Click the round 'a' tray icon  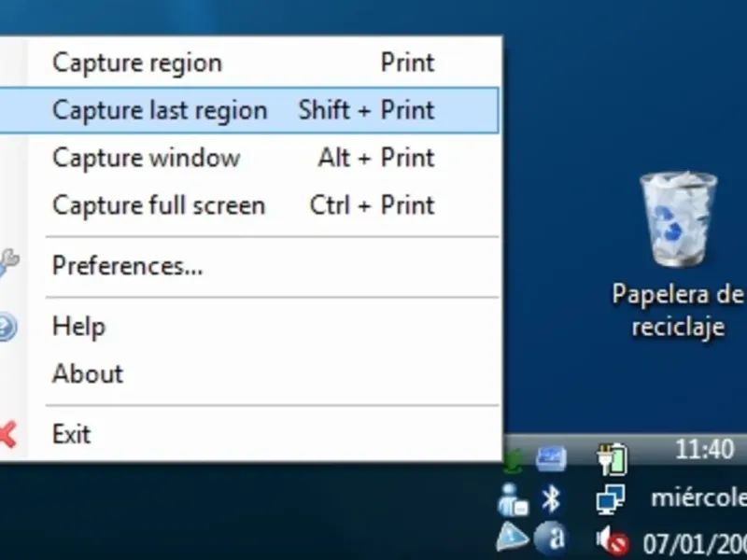click(x=551, y=539)
